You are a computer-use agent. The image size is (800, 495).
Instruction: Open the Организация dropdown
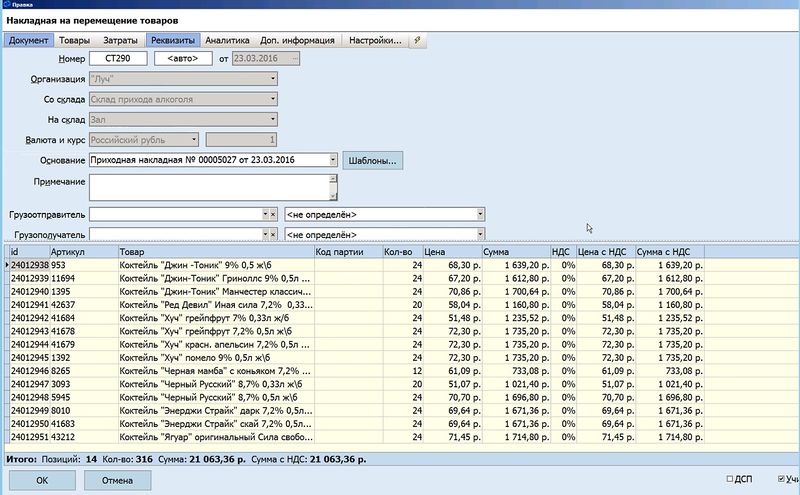coord(273,79)
